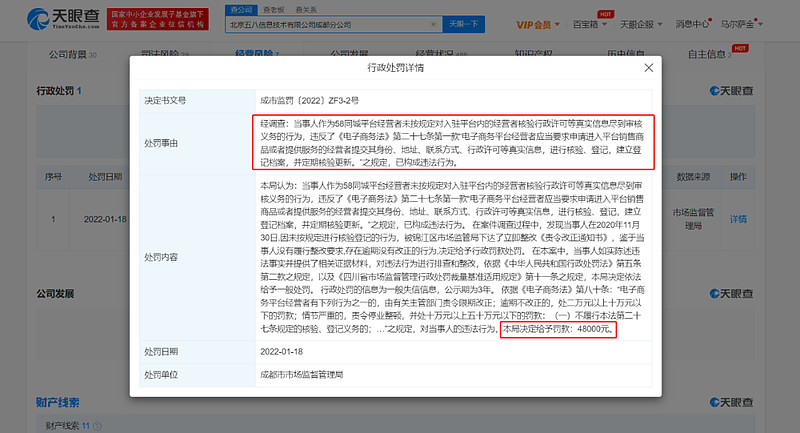Image resolution: width=800 pixels, height=433 pixels.
Task: Click the 2022-01-18 date in table row
Action: (105, 219)
